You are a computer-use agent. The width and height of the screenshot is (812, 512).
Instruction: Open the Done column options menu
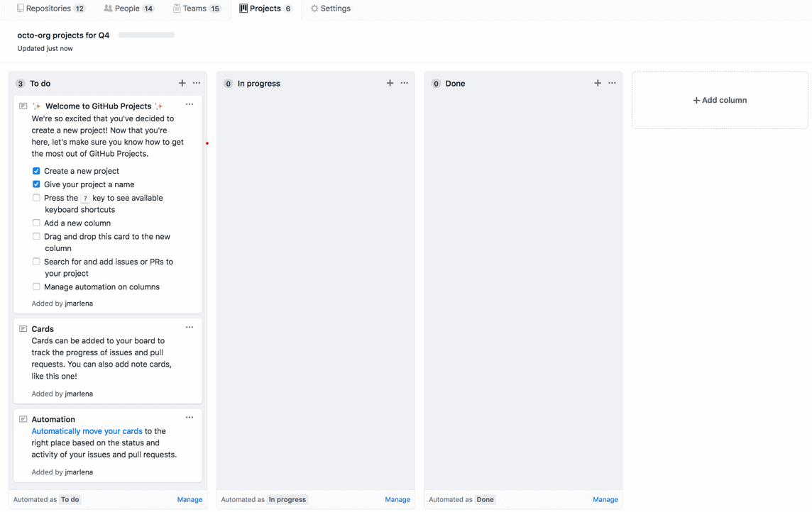[x=612, y=83]
